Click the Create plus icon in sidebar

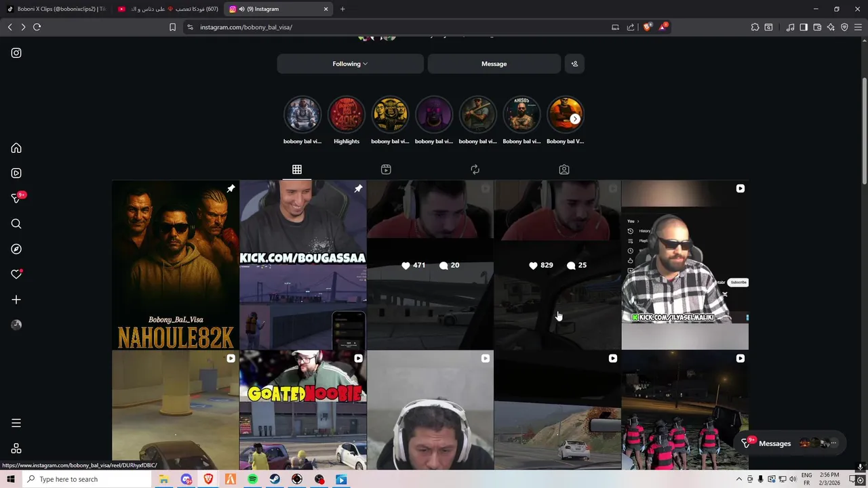pos(16,300)
